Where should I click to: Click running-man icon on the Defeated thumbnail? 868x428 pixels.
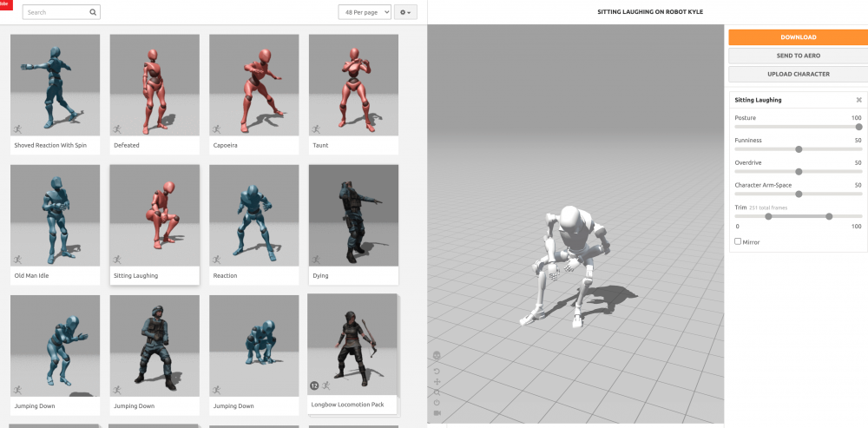click(x=117, y=129)
